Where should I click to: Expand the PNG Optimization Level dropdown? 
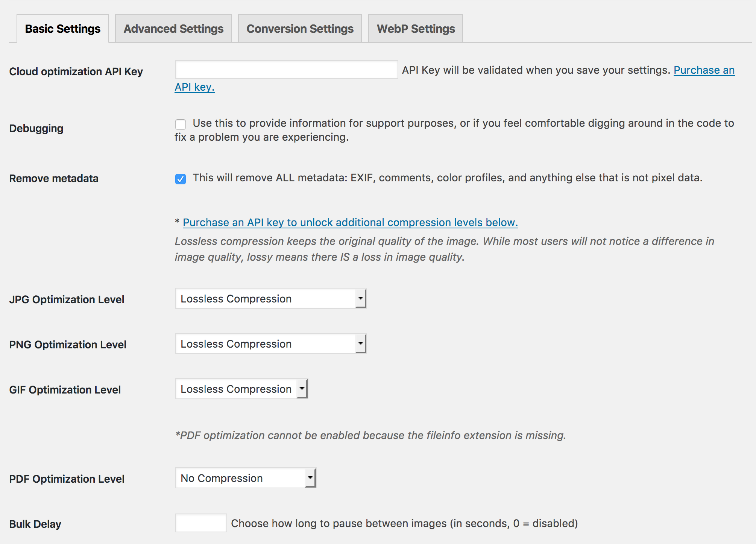click(x=265, y=344)
